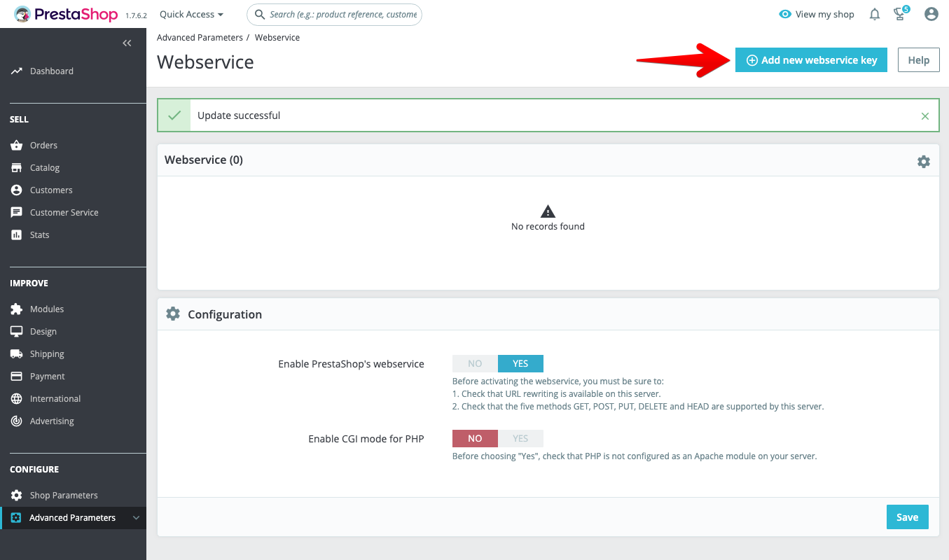Click the No records warning triangle icon
Screen dimensions: 949x560
[x=548, y=211]
